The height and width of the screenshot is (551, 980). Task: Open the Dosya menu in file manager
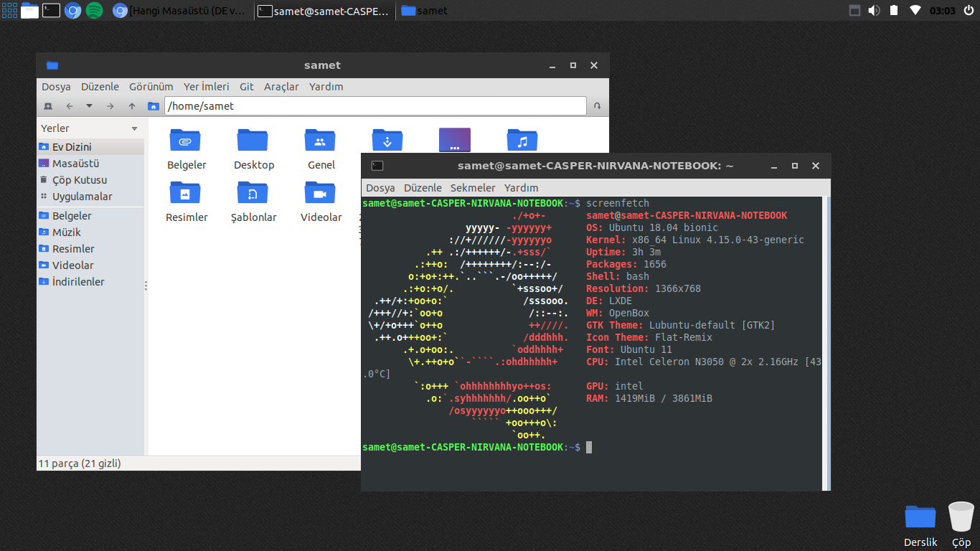coord(56,86)
